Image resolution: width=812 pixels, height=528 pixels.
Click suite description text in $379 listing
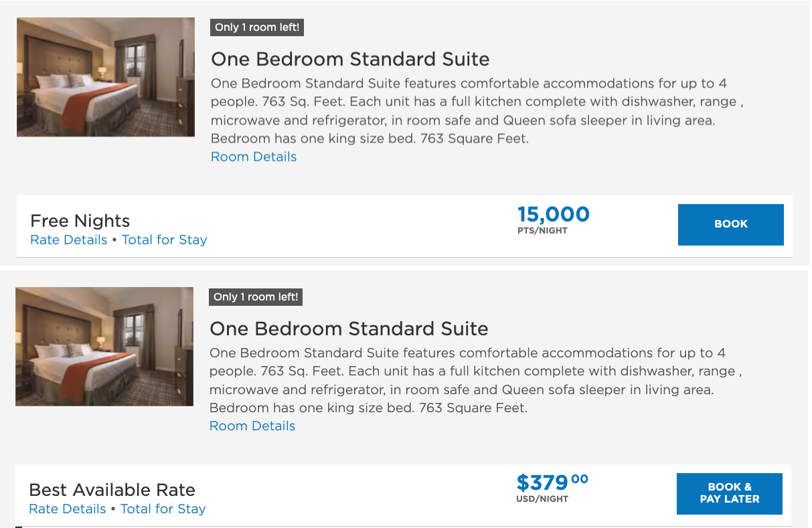476,380
